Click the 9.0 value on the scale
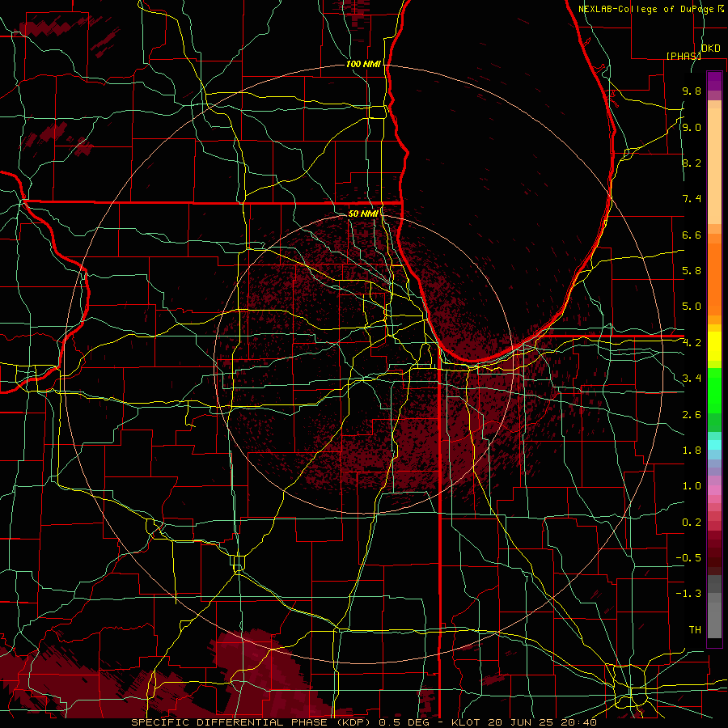This screenshot has width=728, height=728. (x=692, y=127)
